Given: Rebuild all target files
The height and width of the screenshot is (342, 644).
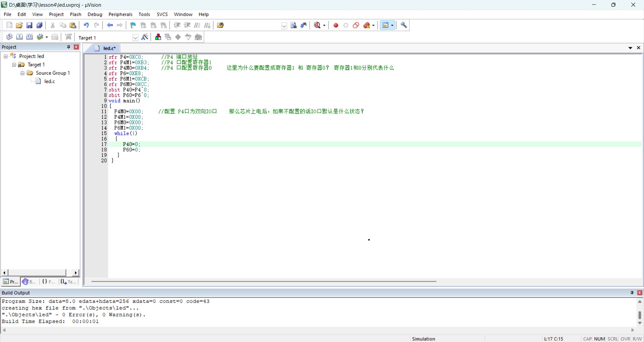Looking at the screenshot, I should (30, 37).
